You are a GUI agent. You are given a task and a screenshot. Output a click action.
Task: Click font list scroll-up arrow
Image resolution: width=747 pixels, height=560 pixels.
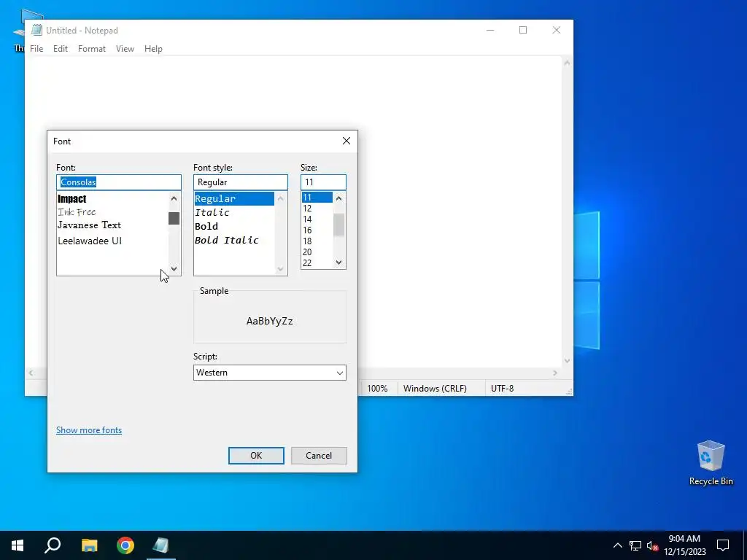tap(174, 198)
